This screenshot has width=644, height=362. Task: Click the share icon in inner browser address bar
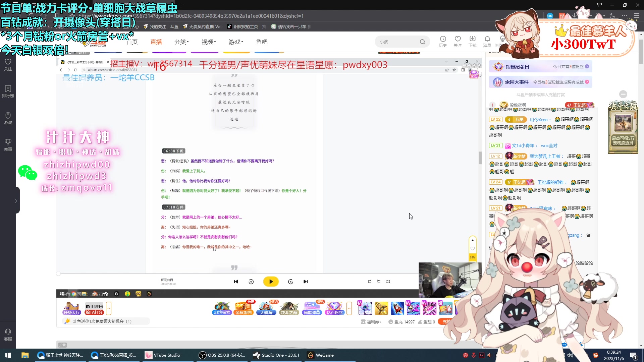(x=447, y=70)
